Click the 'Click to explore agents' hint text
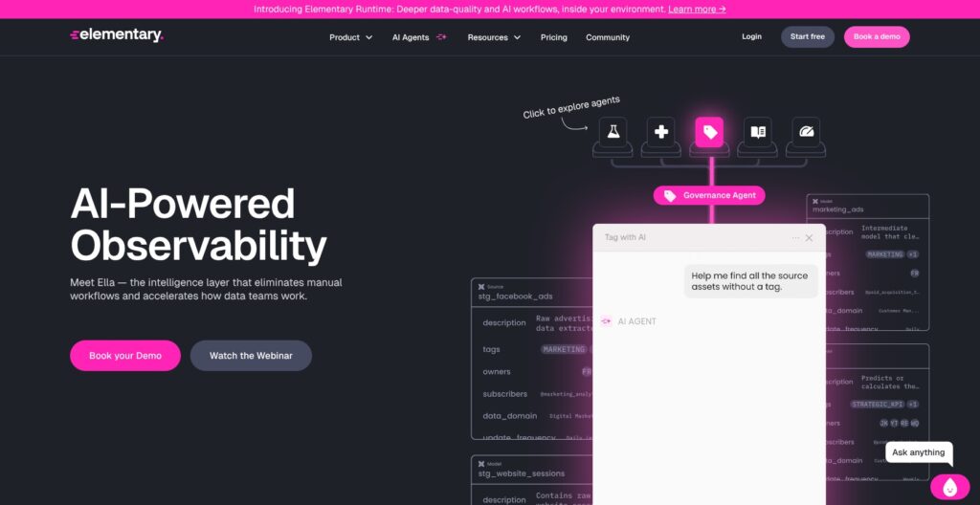Viewport: 980px width, 505px height. pyautogui.click(x=571, y=107)
